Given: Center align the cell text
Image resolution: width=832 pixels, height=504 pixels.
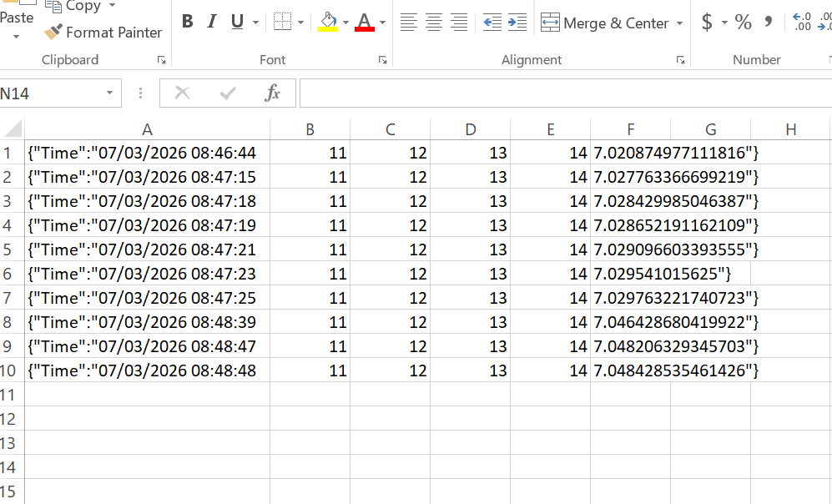Looking at the screenshot, I should coord(433,23).
